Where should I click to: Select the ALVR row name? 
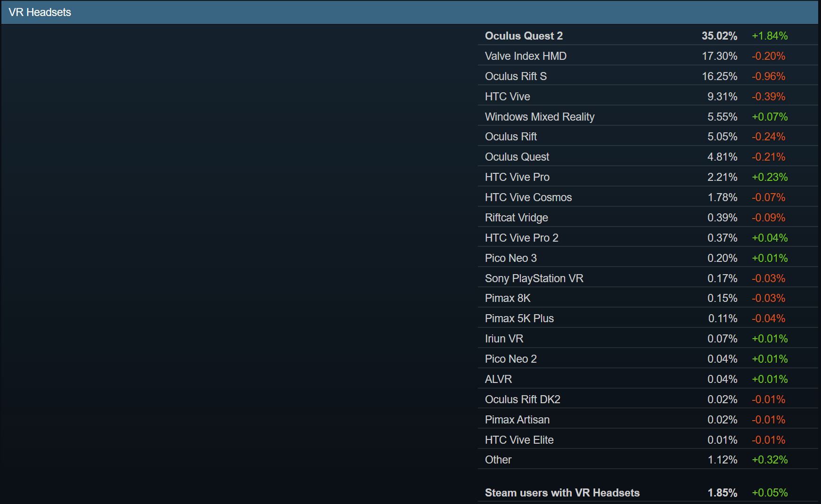coord(498,379)
